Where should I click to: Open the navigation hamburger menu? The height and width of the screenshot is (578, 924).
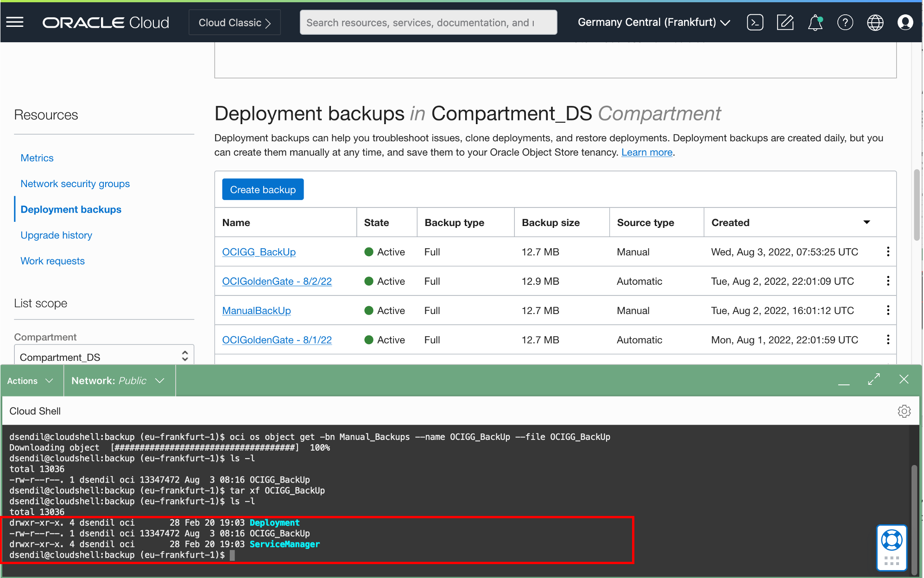pyautogui.click(x=15, y=22)
